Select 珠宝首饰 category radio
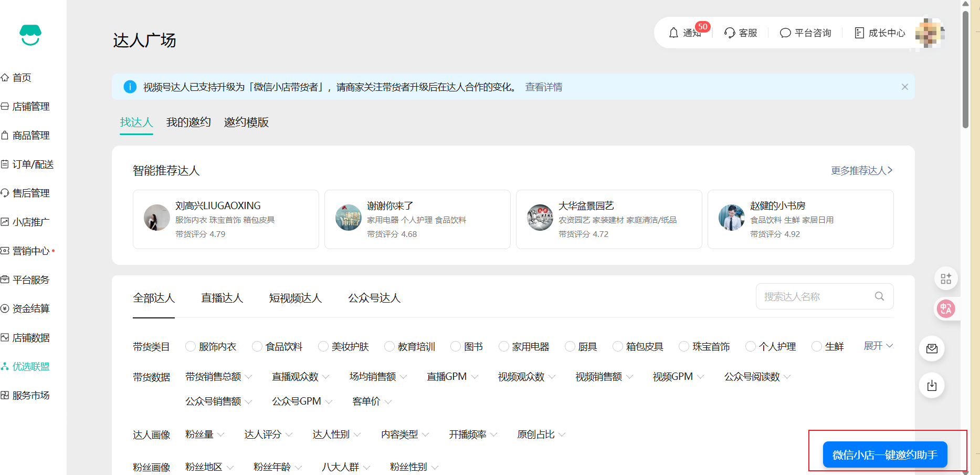This screenshot has width=980, height=475. [x=684, y=346]
